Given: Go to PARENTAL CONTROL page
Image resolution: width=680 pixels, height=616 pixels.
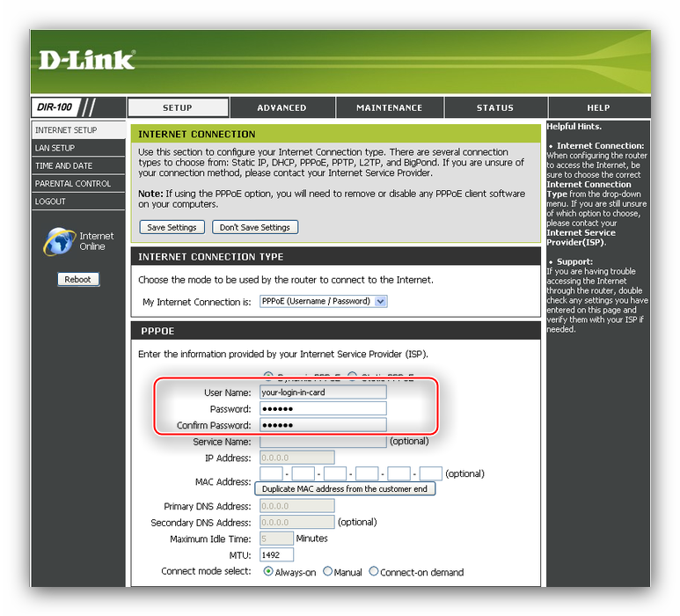Looking at the screenshot, I should (78, 184).
